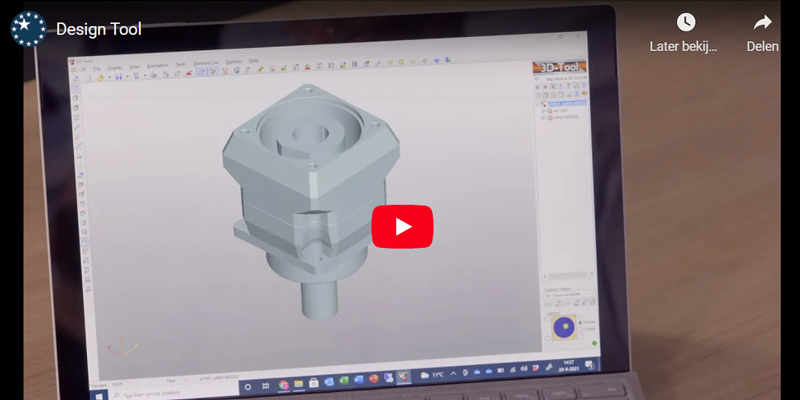Screen dimensions: 800x400
Task: Click the channel avatar star logo
Action: point(28,29)
